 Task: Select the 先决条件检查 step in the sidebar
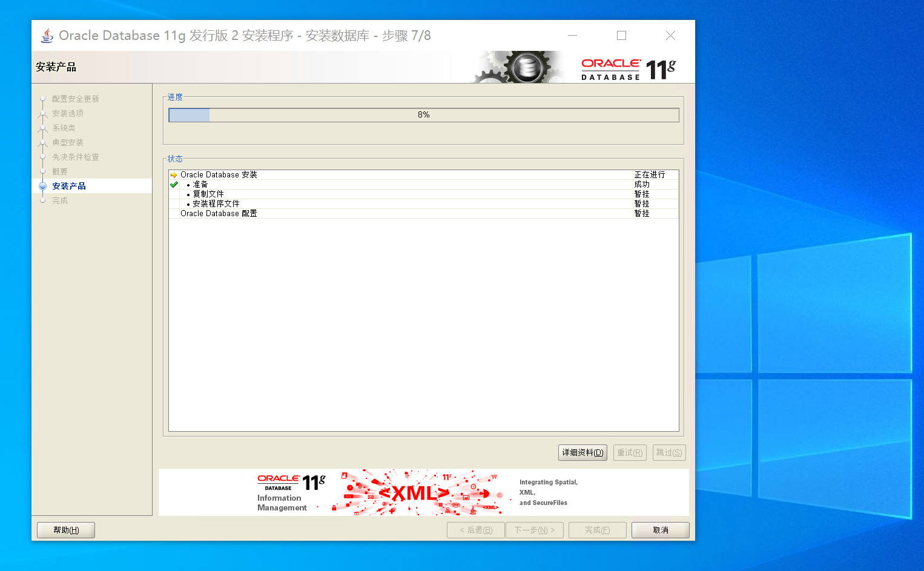click(x=75, y=157)
